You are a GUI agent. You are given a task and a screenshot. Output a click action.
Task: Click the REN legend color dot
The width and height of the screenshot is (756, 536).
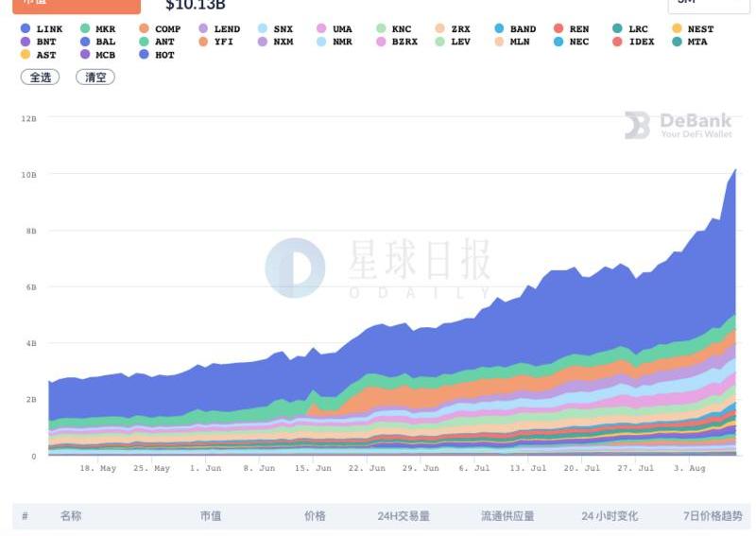[559, 29]
